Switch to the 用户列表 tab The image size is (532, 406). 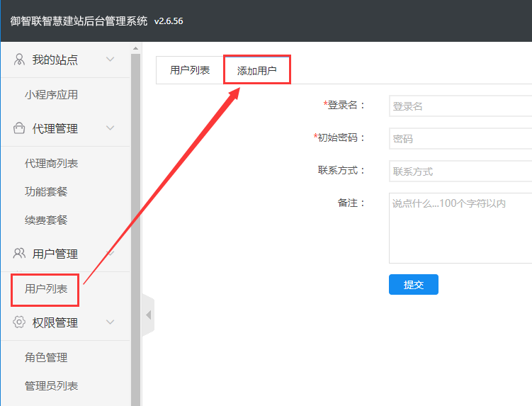coord(190,70)
